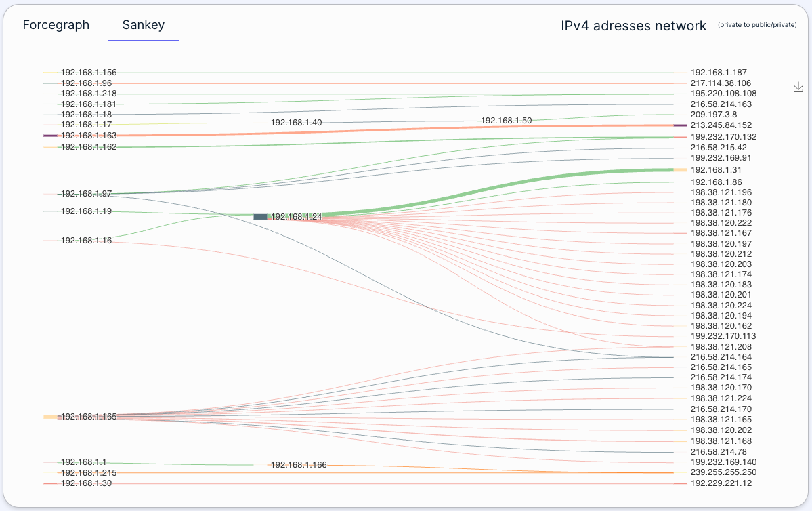Select destination node 239.255.255.250

(723, 472)
